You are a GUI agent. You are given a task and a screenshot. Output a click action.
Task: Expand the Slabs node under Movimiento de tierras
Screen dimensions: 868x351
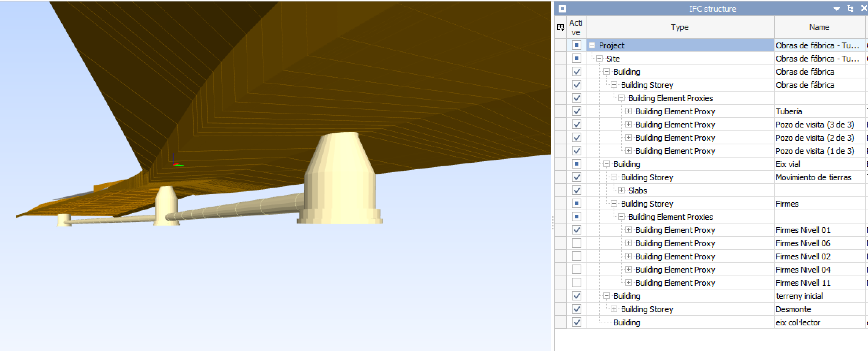[x=621, y=190]
